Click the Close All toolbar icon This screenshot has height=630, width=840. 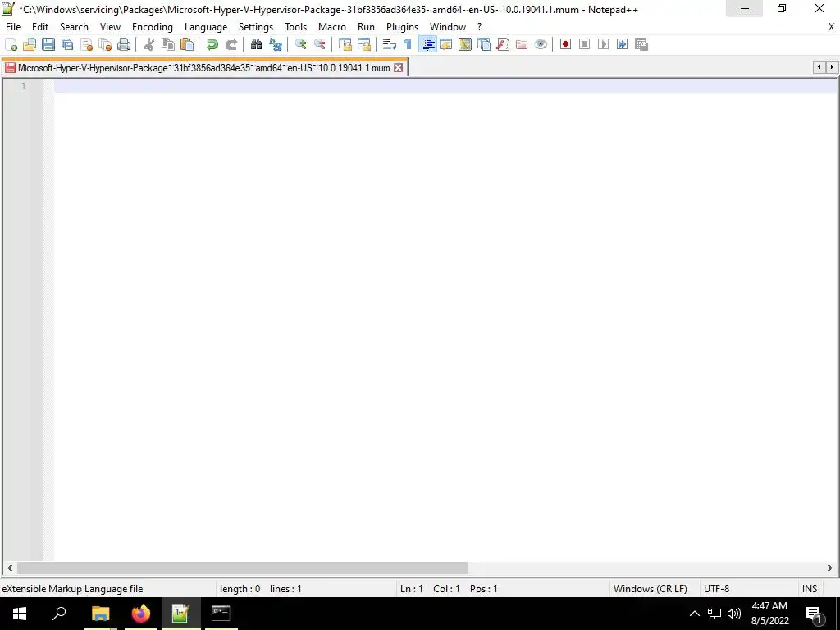pos(105,44)
